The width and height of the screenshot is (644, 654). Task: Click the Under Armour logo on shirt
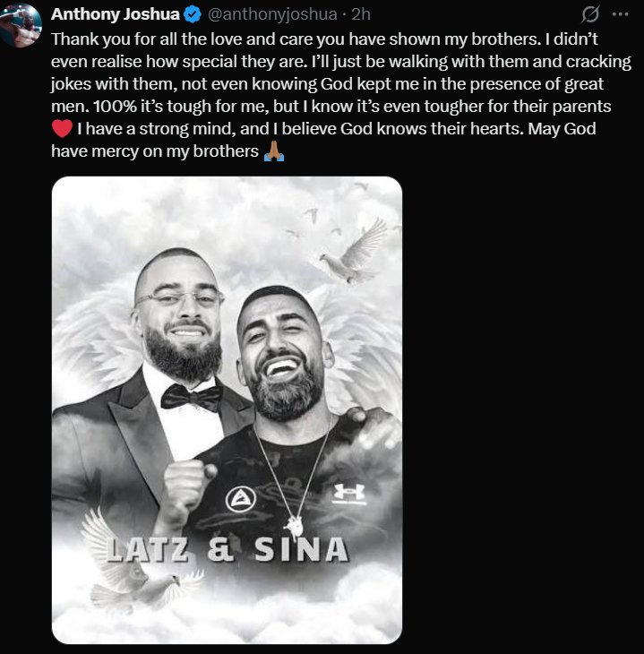click(349, 492)
